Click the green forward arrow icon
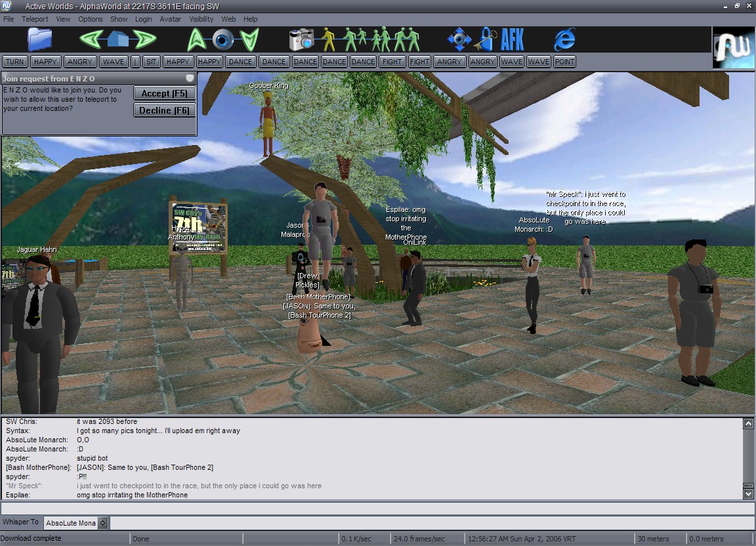 (x=144, y=39)
